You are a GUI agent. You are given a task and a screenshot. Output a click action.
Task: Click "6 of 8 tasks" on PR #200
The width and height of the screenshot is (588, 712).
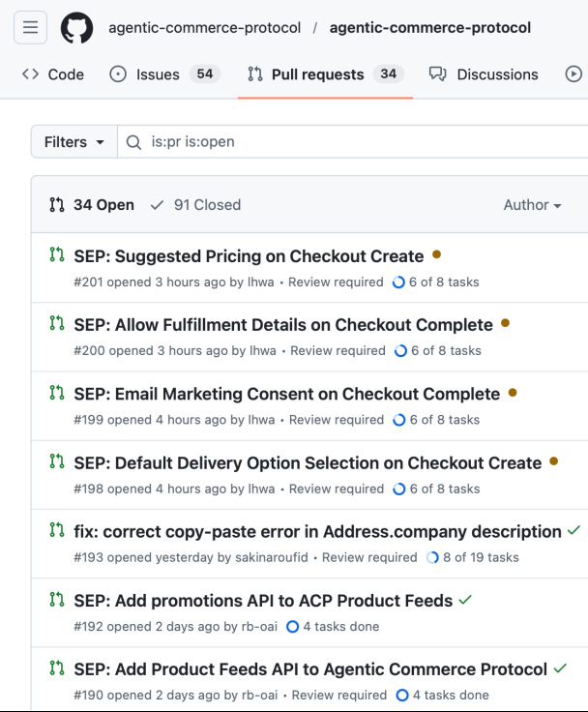(x=447, y=351)
